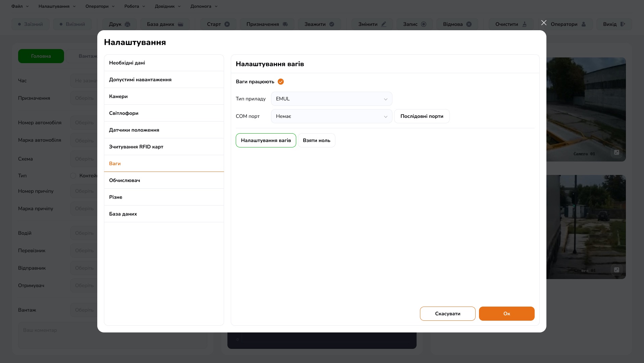Toggle the Заїзний indicator button

pyautogui.click(x=31, y=24)
